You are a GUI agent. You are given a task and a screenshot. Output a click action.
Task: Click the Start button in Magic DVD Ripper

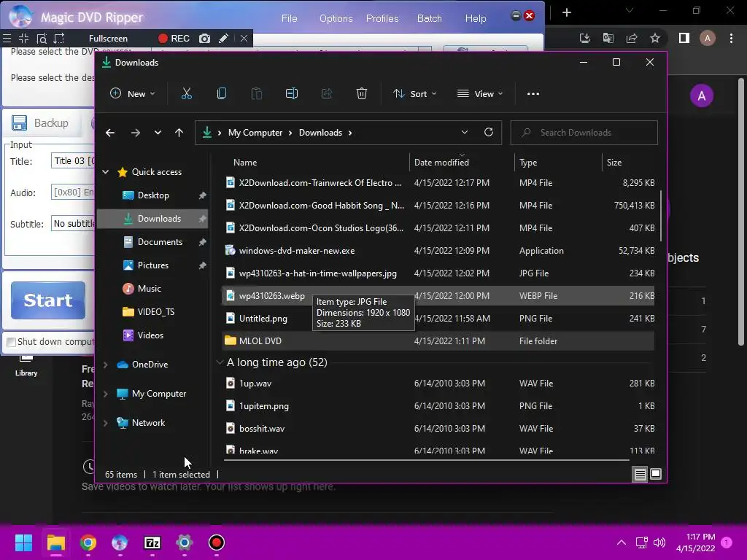click(48, 300)
